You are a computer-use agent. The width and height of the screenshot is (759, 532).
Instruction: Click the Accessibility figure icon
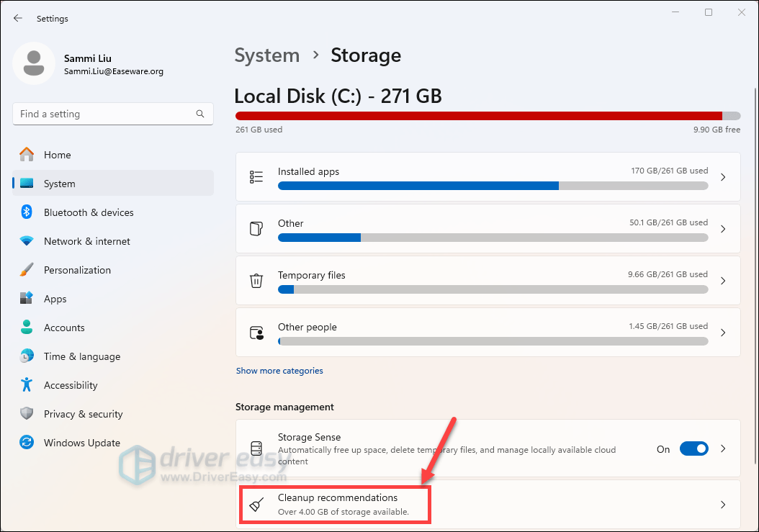point(27,385)
